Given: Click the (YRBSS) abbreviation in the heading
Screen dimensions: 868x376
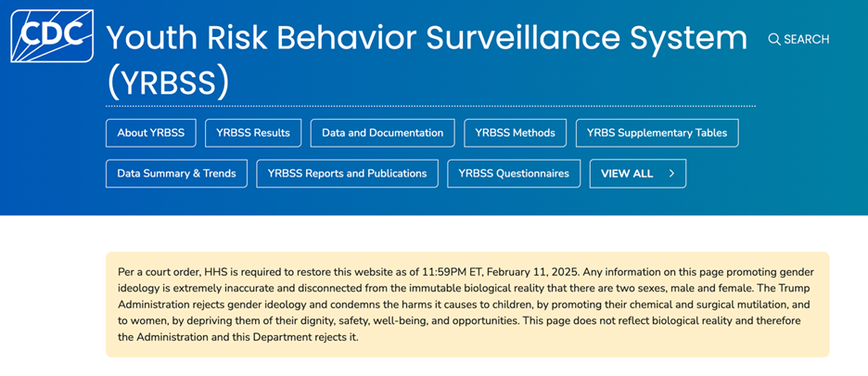Looking at the screenshot, I should tap(168, 83).
